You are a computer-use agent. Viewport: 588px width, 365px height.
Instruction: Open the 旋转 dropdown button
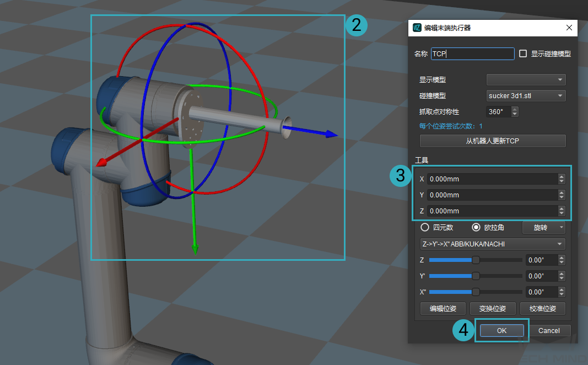pos(543,227)
